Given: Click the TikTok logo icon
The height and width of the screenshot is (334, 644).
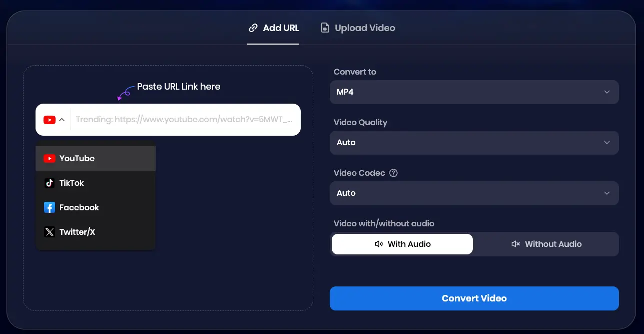Looking at the screenshot, I should [x=49, y=183].
